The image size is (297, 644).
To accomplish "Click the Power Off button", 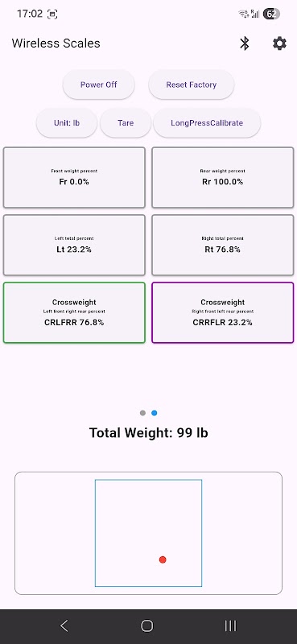I will (x=98, y=85).
